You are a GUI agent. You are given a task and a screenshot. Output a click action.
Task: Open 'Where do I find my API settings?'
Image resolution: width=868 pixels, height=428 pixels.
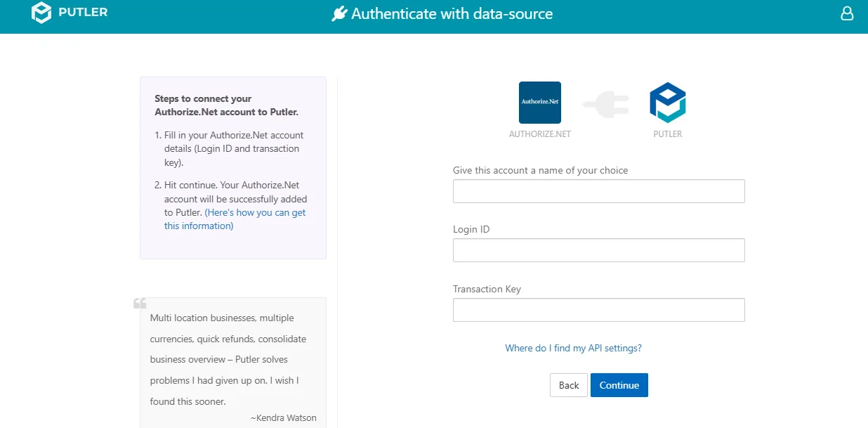(x=573, y=348)
